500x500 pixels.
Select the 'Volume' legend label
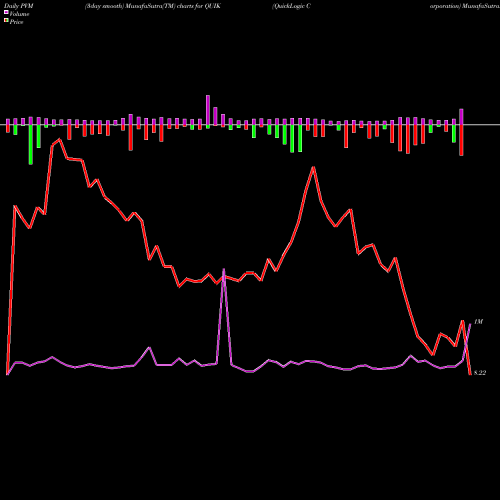pyautogui.click(x=19, y=14)
